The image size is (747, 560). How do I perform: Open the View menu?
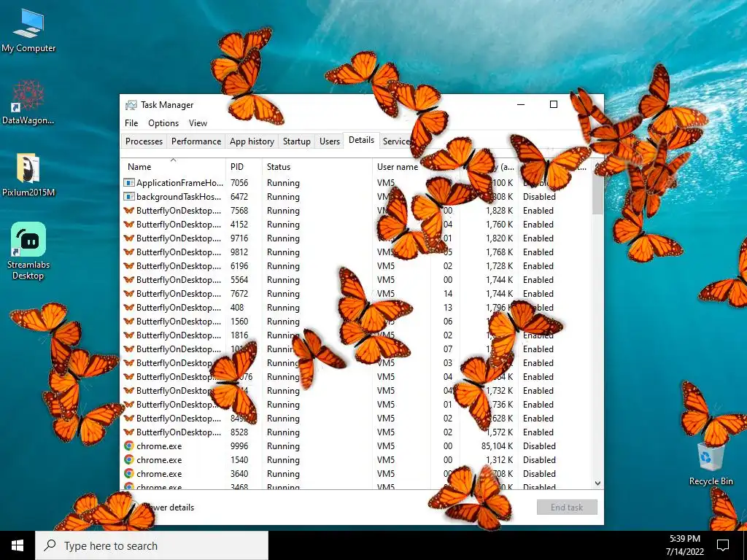coord(198,122)
